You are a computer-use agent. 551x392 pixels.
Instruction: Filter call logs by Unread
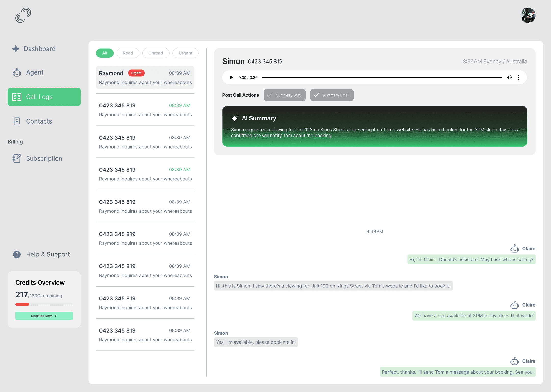156,53
